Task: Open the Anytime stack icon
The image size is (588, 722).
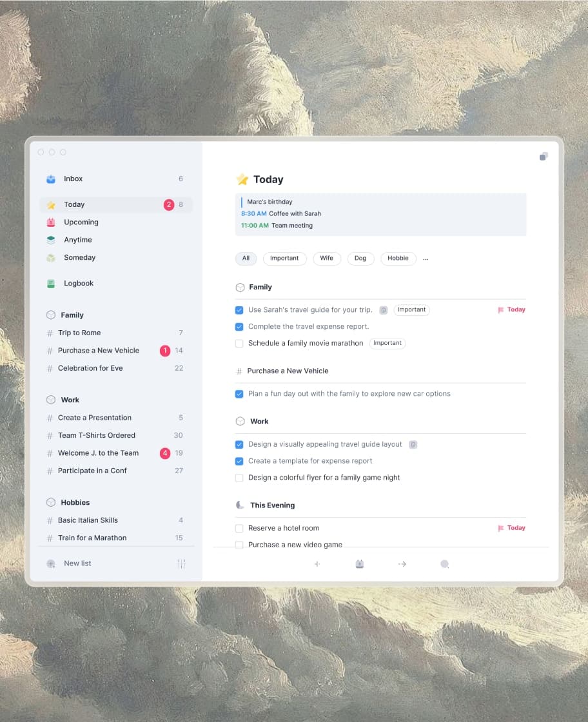Action: [x=51, y=240]
